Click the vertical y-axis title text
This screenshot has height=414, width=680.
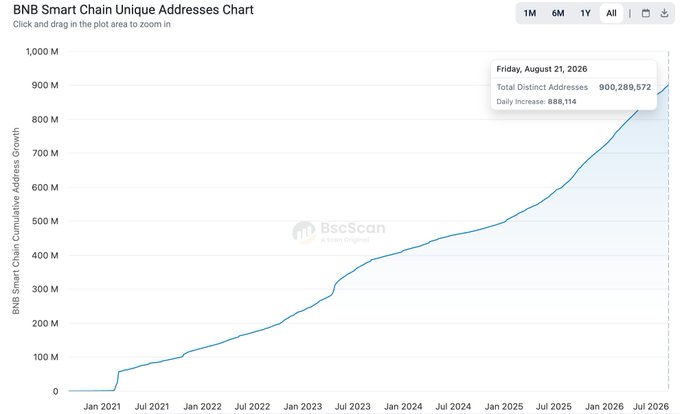tap(16, 221)
